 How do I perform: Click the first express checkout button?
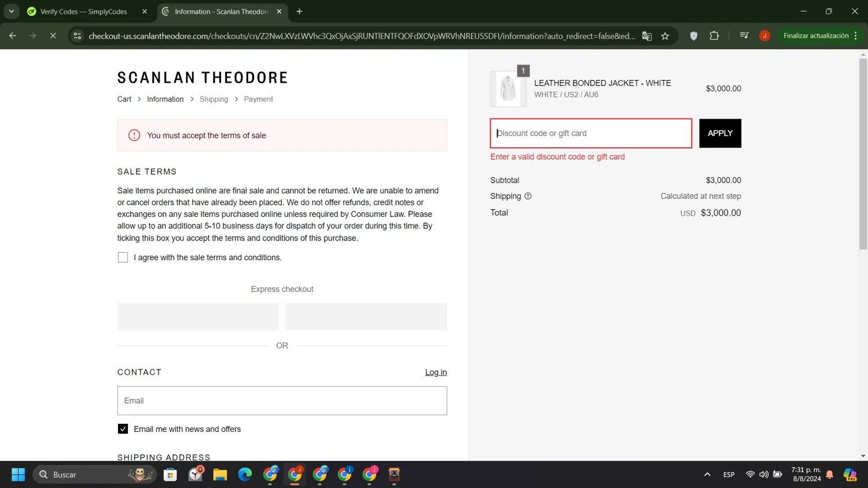click(198, 317)
